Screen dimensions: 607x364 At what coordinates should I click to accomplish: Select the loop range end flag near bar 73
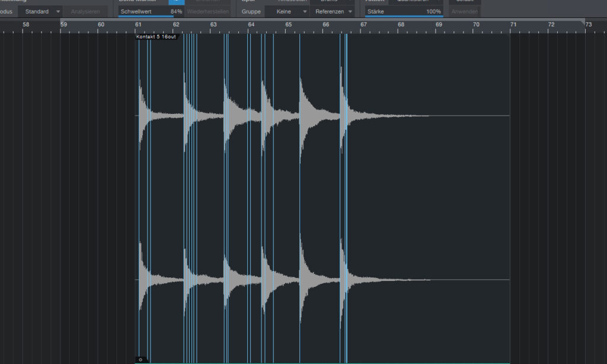pyautogui.click(x=584, y=24)
